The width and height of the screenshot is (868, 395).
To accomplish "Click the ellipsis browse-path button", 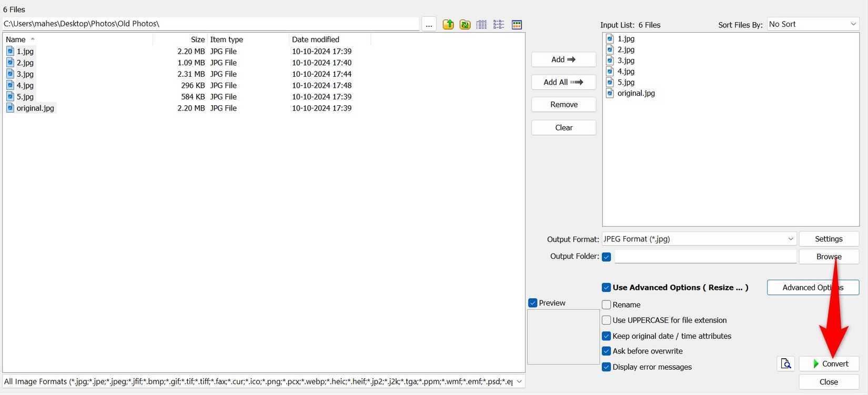I will coord(429,25).
